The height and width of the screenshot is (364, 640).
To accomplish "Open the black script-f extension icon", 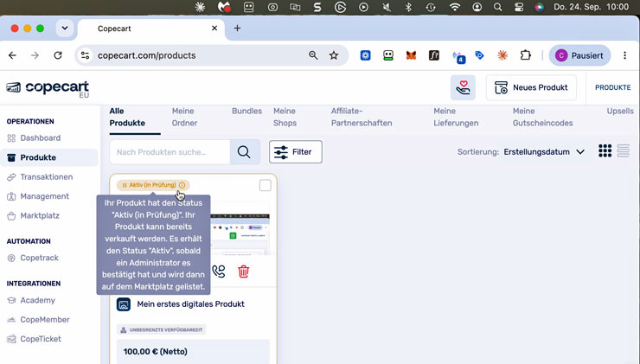I will (434, 55).
